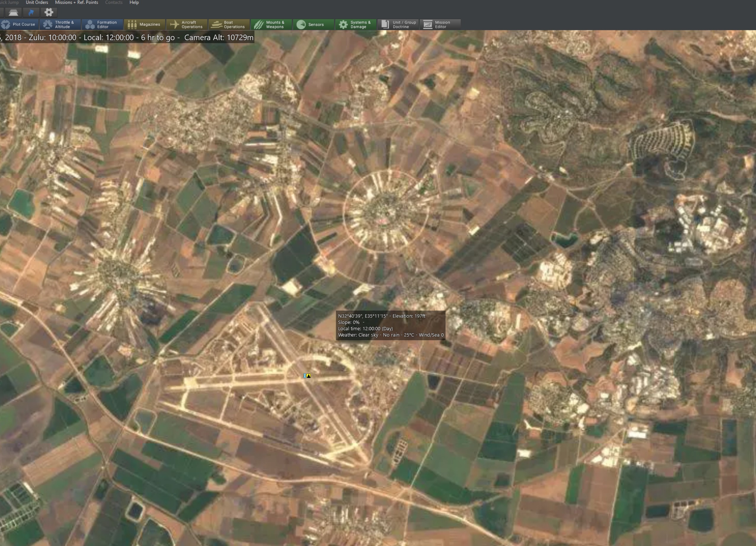Open Missions + Ref. Points menu
756x546 pixels.
click(76, 2)
